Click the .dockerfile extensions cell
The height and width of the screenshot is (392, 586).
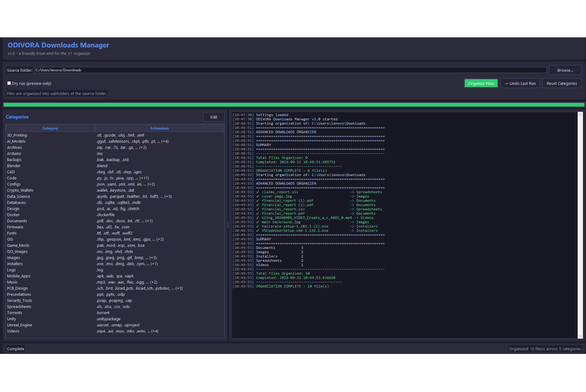(160, 215)
